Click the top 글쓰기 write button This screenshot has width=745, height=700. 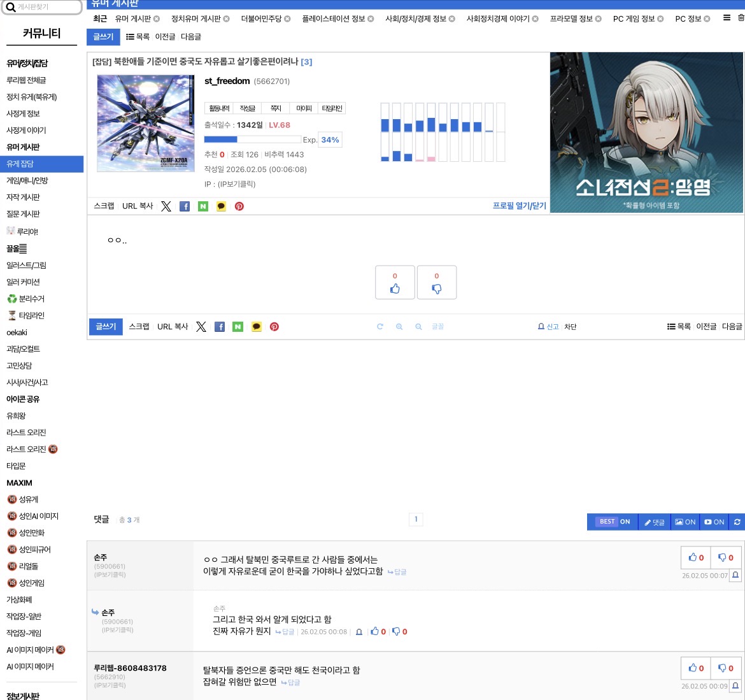(x=103, y=37)
